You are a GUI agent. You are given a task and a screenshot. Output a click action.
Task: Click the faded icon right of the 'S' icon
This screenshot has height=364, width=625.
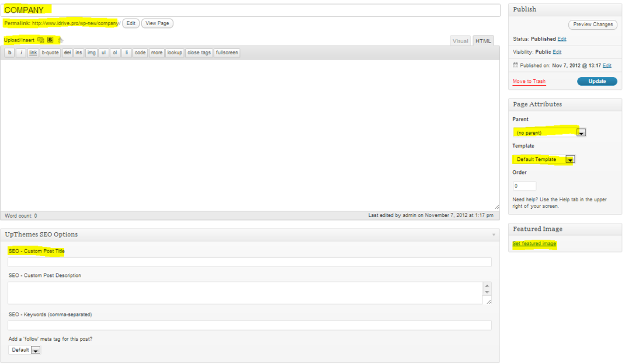[x=60, y=40]
